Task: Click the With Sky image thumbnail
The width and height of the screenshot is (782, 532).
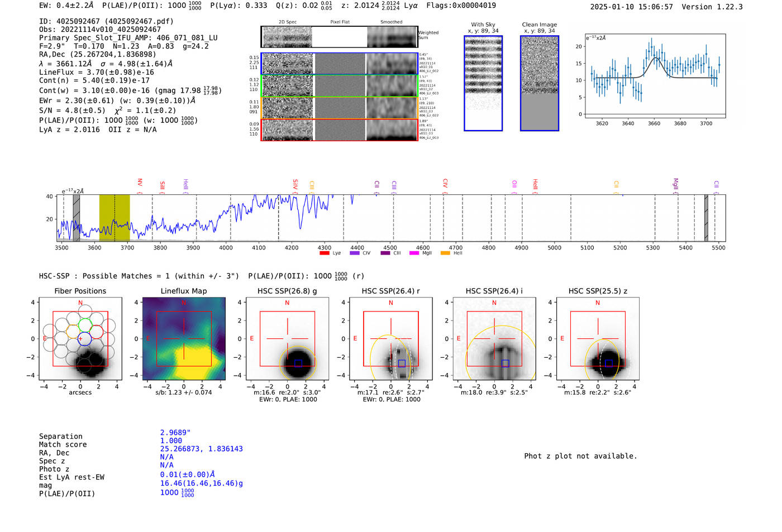Action: [483, 83]
